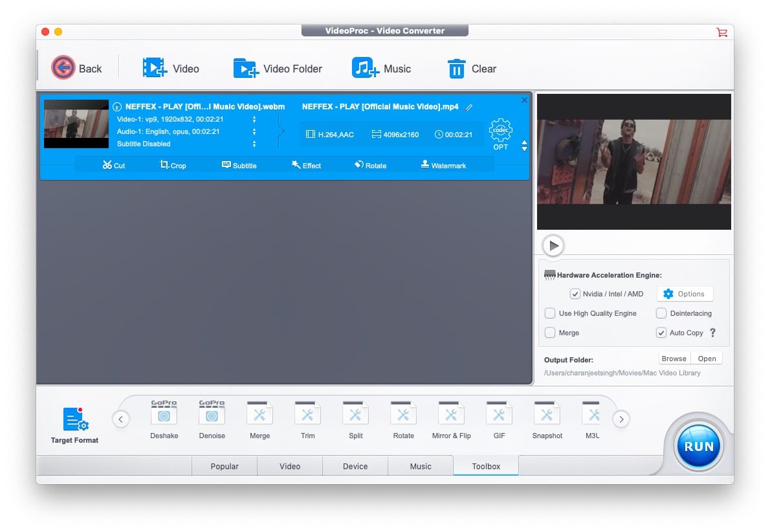The image size is (770, 532).
Task: Enable the Deinterlacing checkbox
Action: tap(661, 313)
